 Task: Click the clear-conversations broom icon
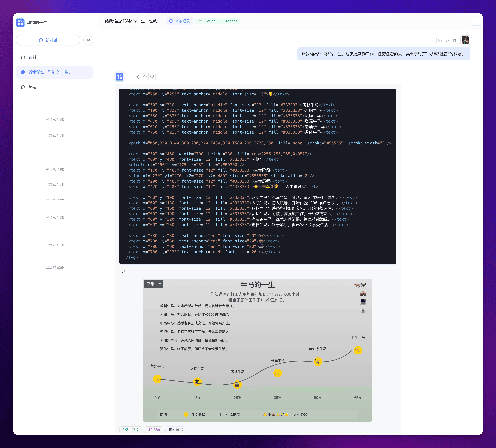click(88, 40)
